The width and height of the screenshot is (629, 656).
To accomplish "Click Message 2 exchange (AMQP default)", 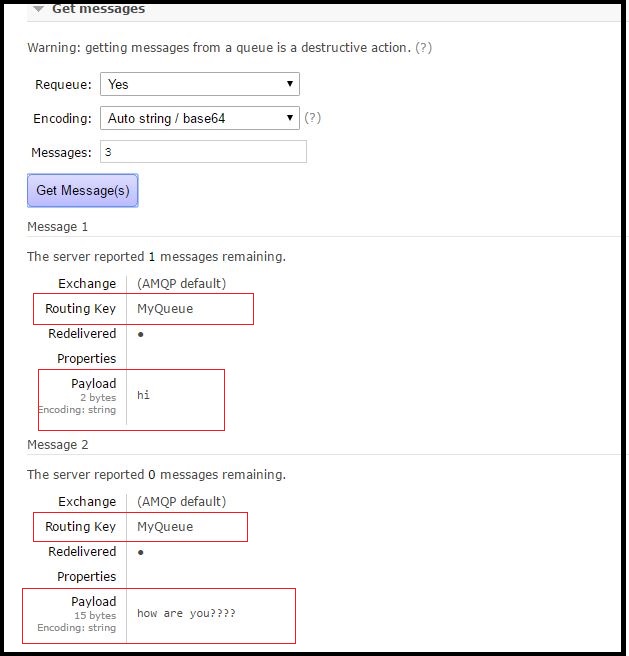I will pyautogui.click(x=181, y=502).
